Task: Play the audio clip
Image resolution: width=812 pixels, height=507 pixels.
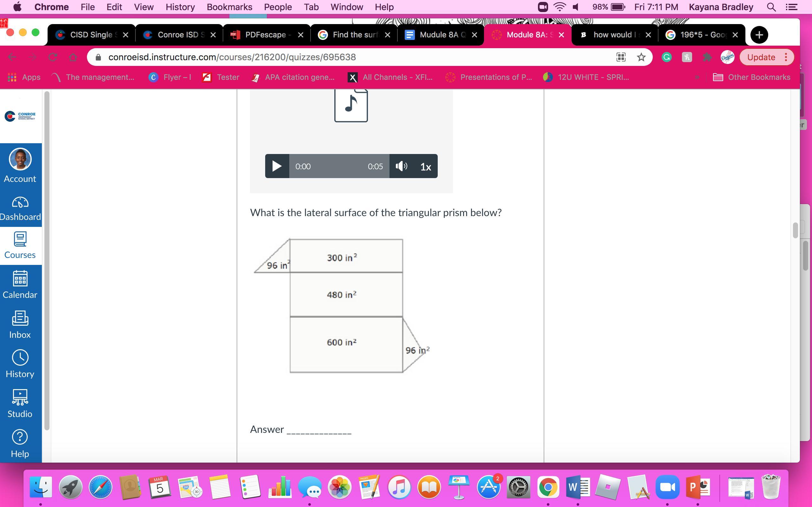Action: (x=277, y=166)
